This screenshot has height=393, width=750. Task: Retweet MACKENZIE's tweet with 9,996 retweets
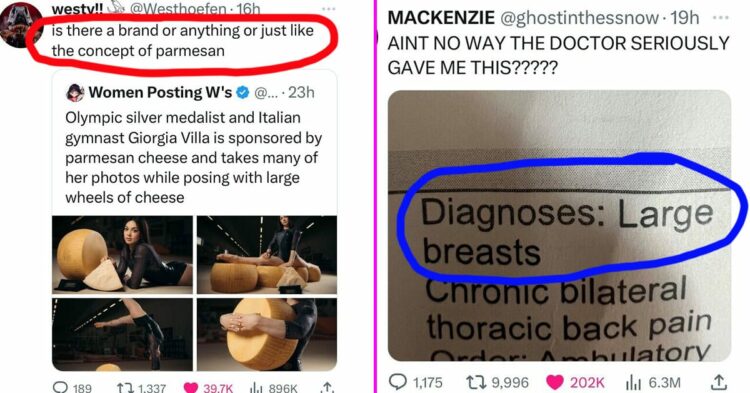(498, 382)
